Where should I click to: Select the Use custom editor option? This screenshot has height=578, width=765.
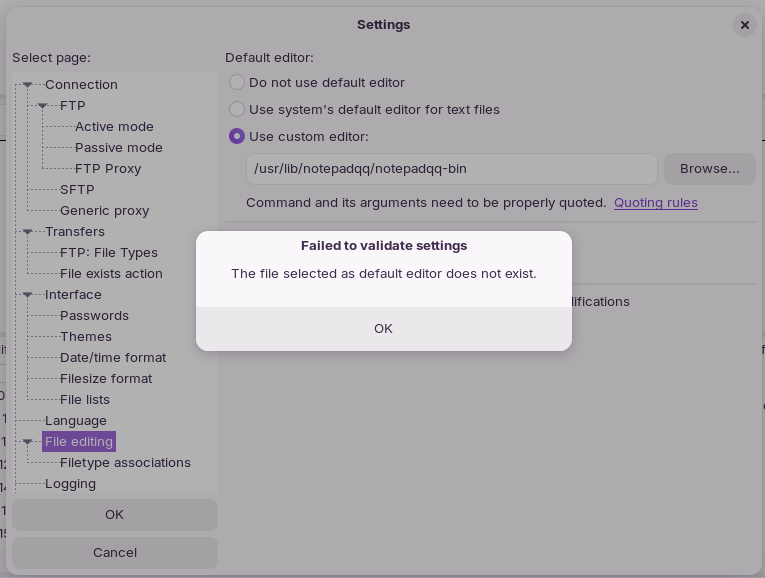pyautogui.click(x=237, y=137)
